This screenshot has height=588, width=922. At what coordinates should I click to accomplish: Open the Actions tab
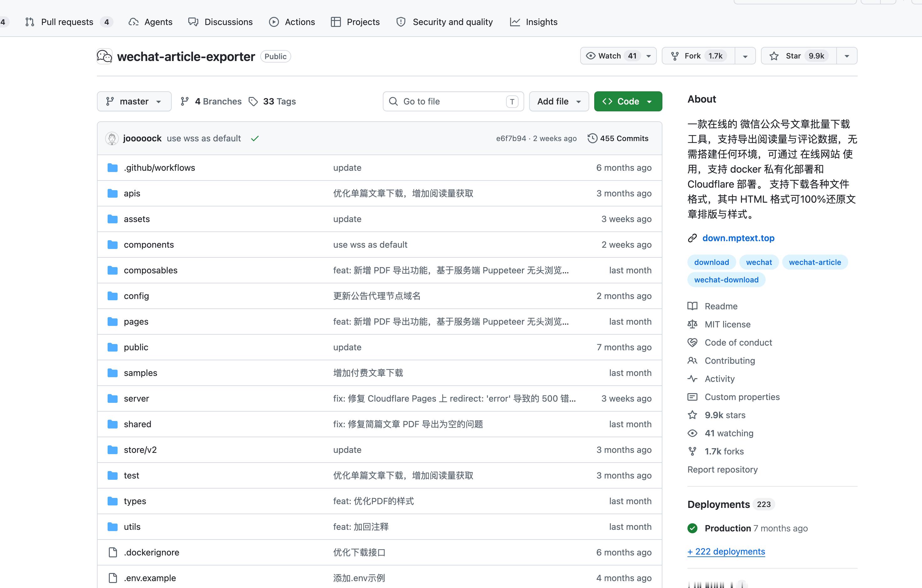pos(292,22)
